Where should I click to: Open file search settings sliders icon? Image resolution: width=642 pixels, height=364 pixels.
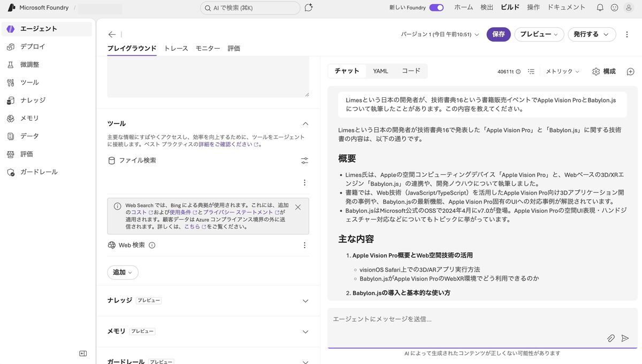pyautogui.click(x=304, y=160)
